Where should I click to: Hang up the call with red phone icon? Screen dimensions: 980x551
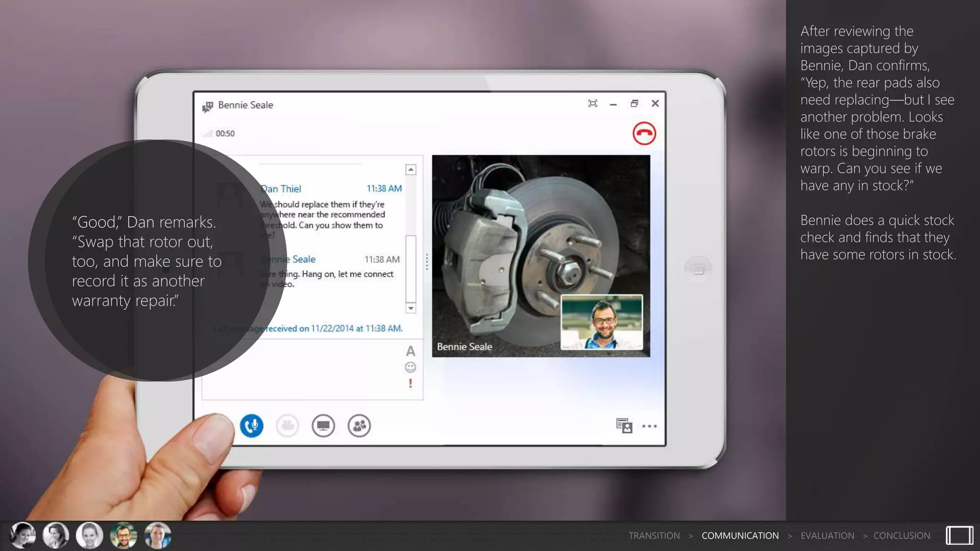644,133
